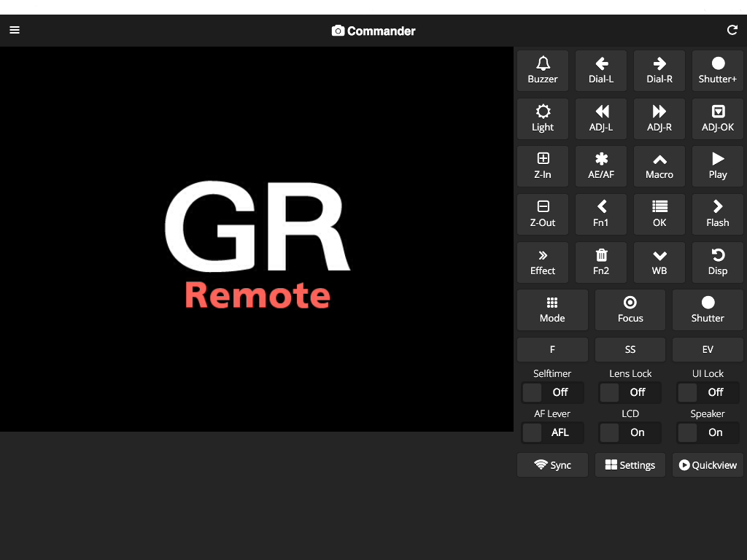Open the Mode grid menu

point(552,310)
